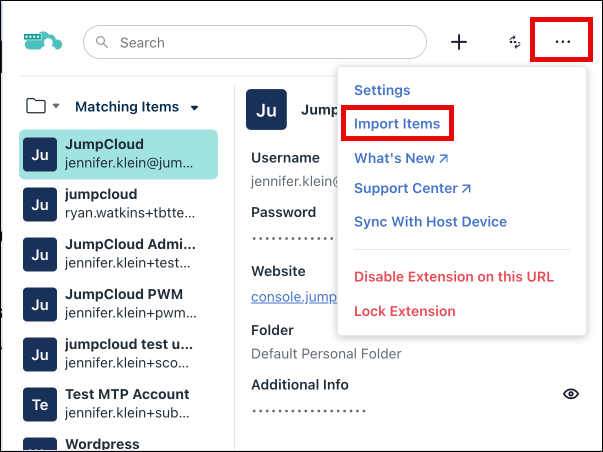Choose Import Items in the menu
Viewport: 603px width, 452px height.
click(x=396, y=123)
